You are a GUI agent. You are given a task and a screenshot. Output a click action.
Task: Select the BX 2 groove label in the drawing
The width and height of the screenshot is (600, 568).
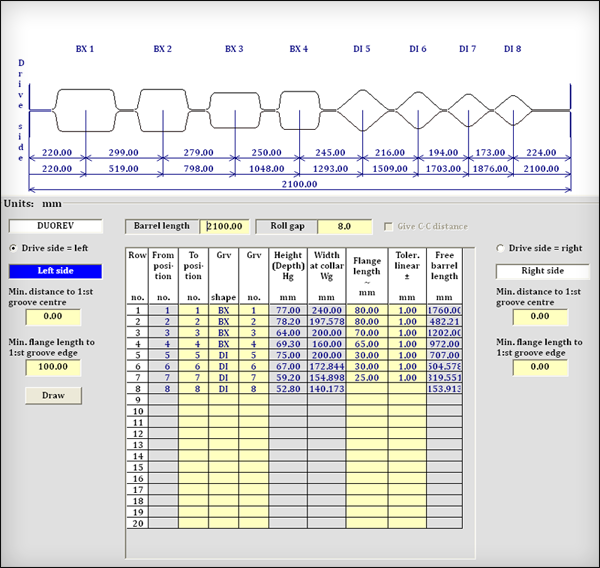163,49
